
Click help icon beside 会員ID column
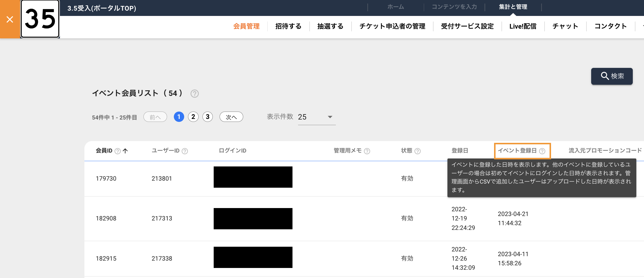click(117, 151)
